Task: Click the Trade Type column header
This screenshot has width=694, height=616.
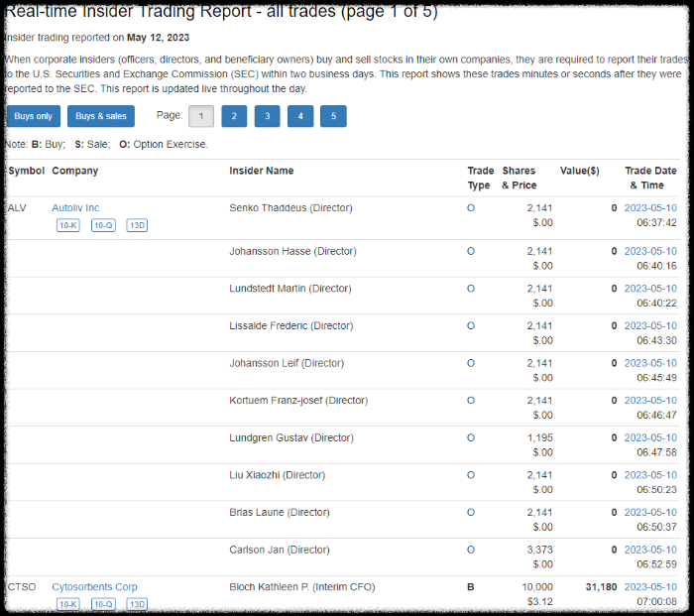Action: pos(481,178)
